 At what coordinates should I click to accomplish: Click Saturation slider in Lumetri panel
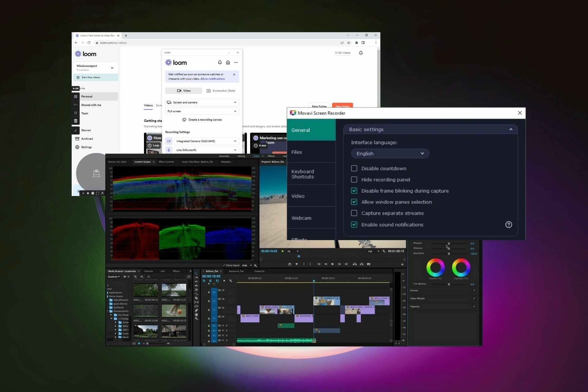tap(449, 254)
